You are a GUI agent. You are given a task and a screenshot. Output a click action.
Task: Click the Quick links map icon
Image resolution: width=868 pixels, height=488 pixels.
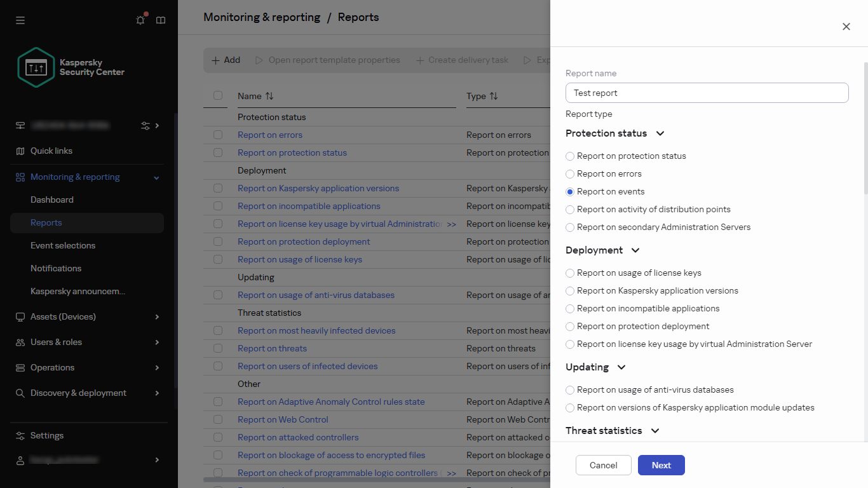point(20,151)
